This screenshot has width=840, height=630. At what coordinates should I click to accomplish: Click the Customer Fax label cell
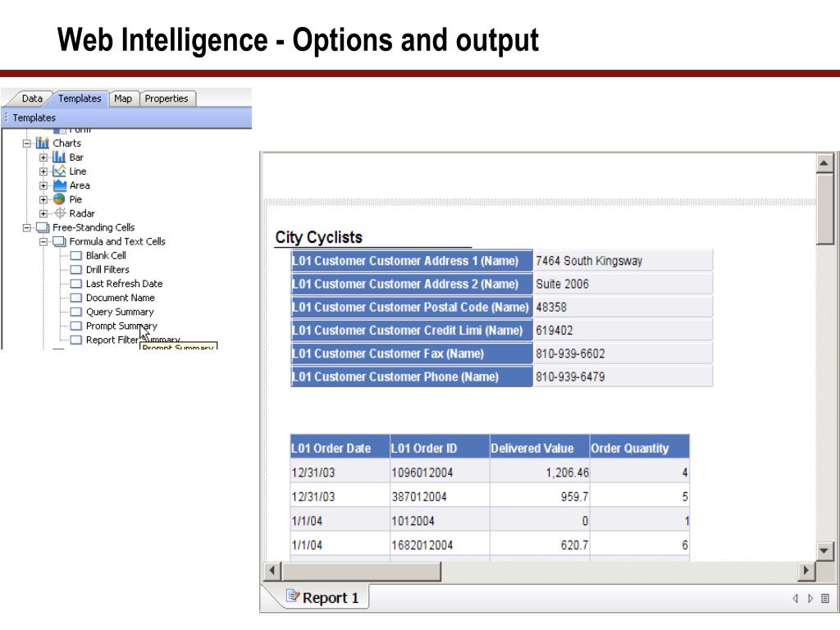point(412,354)
